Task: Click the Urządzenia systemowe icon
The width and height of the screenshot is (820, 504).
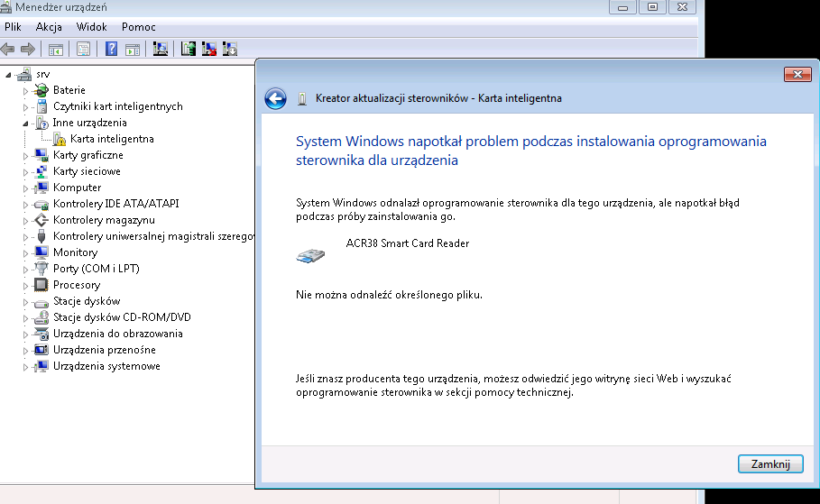Action: pos(41,366)
